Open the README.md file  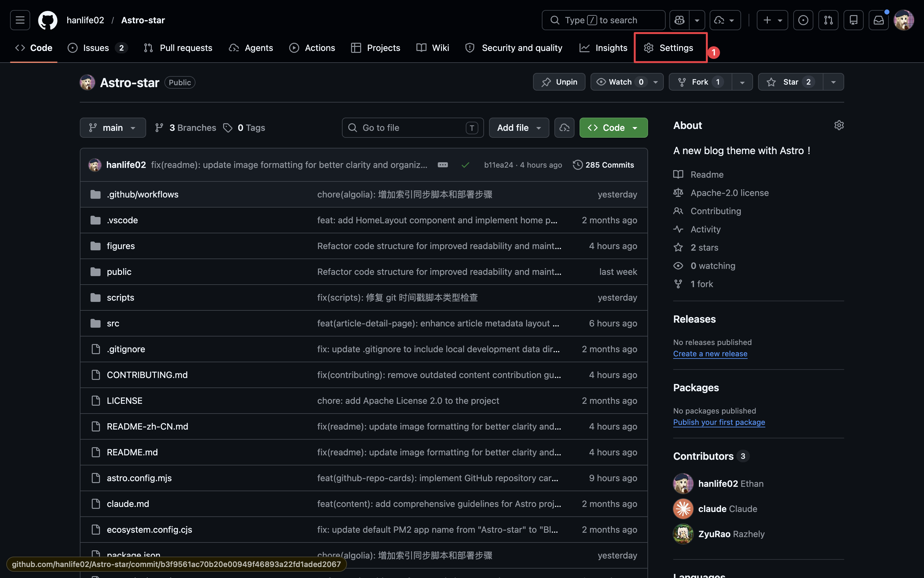point(132,452)
